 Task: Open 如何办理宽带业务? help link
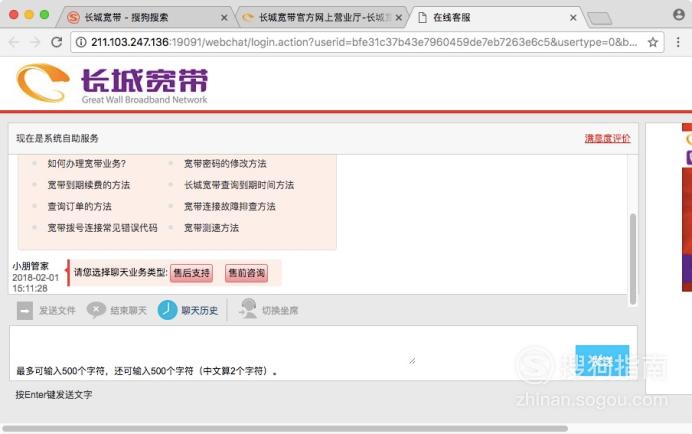pos(86,164)
